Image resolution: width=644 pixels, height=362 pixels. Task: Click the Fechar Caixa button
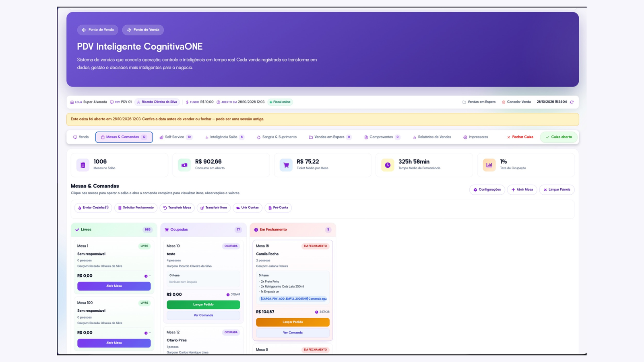[520, 137]
